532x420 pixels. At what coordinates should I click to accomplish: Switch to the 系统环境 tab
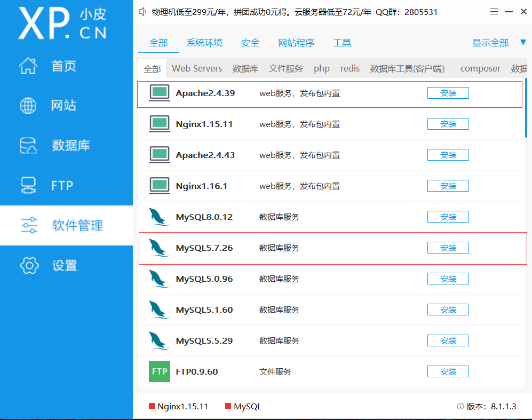[x=204, y=43]
